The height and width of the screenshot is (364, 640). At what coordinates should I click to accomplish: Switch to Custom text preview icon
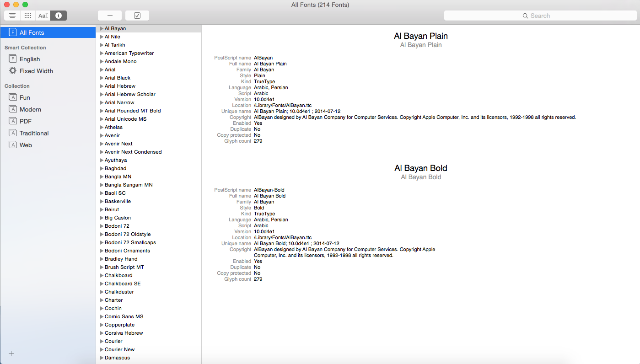click(x=43, y=16)
